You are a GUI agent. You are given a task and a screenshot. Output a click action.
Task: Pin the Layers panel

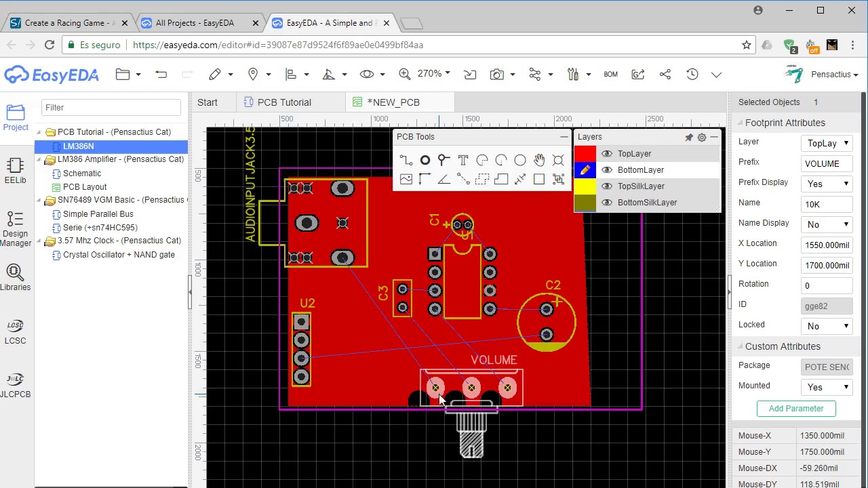pyautogui.click(x=689, y=138)
